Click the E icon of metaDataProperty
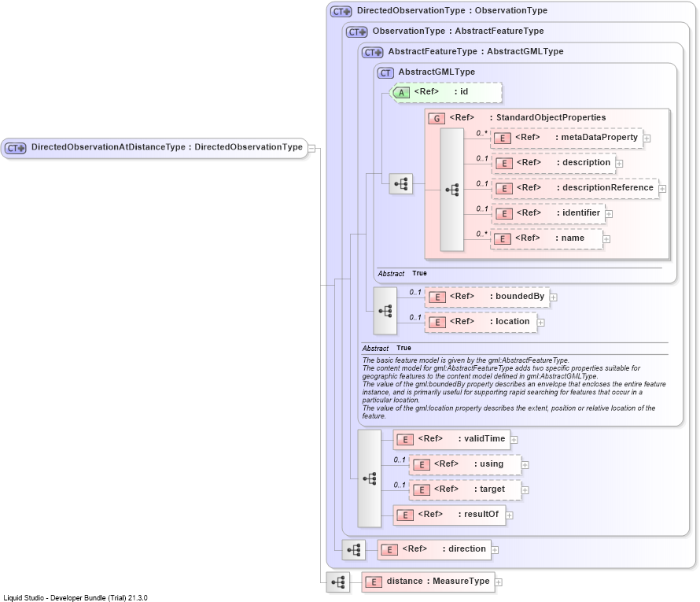This screenshot has width=700, height=602. (x=503, y=138)
